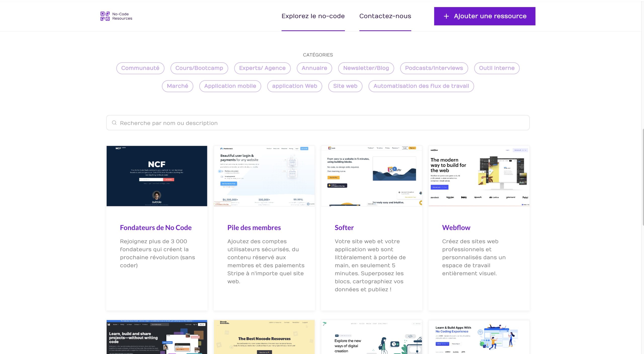Open the Softr preview thumbnail
The height and width of the screenshot is (354, 644).
[x=372, y=176]
